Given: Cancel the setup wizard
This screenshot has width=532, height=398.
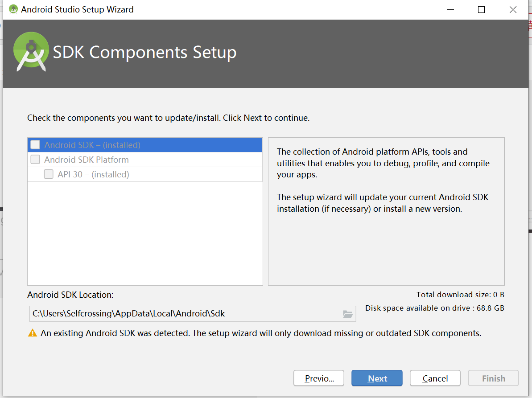Looking at the screenshot, I should 435,378.
